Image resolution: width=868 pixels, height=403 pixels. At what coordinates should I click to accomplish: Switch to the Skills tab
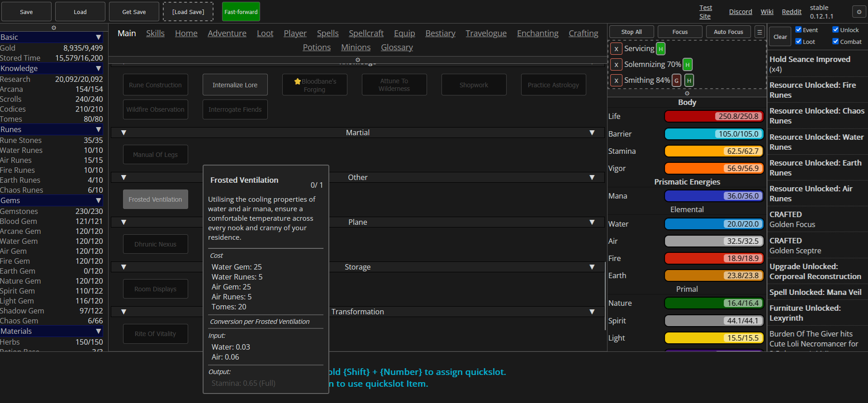(155, 33)
